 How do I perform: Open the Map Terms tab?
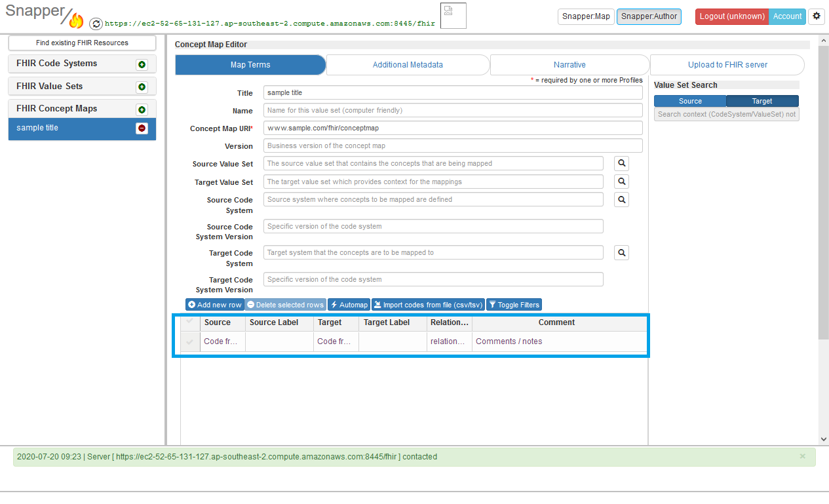point(250,65)
